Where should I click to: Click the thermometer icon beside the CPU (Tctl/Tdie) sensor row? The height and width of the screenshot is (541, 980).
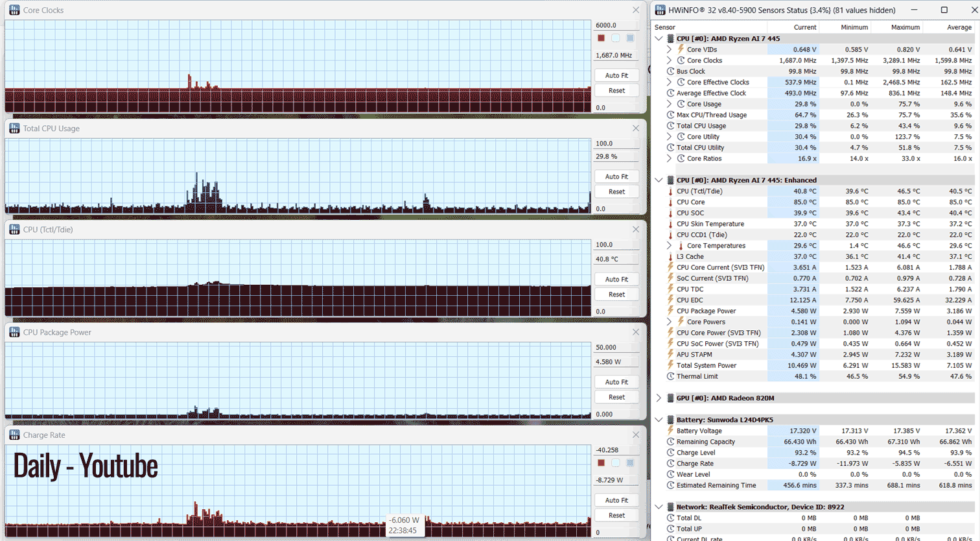pos(671,191)
